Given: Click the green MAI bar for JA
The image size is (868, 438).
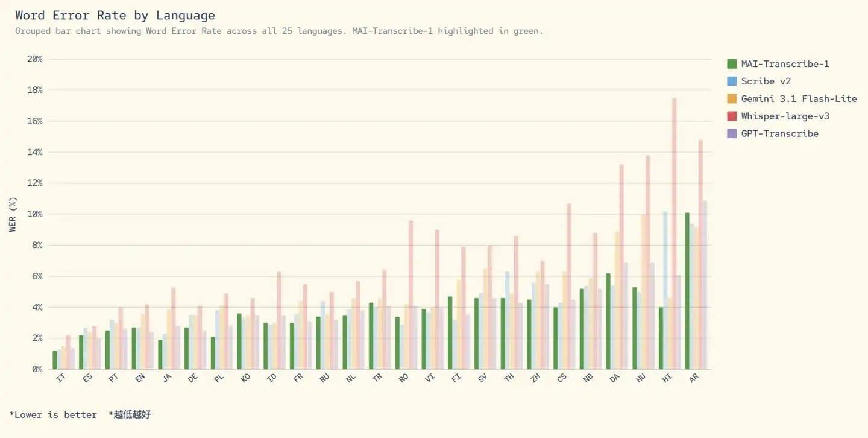Looking at the screenshot, I should [x=160, y=355].
